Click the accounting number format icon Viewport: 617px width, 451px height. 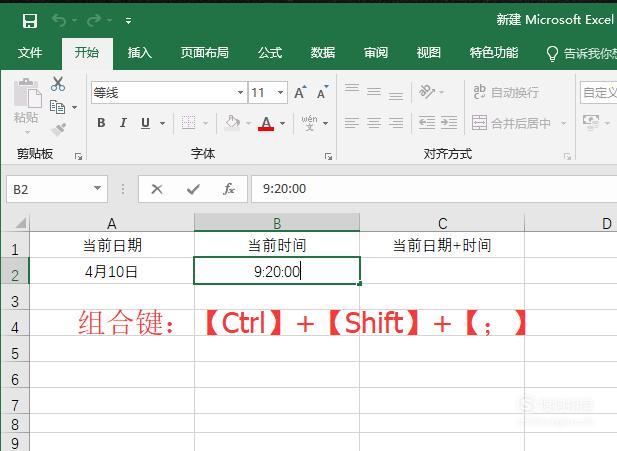coord(591,122)
